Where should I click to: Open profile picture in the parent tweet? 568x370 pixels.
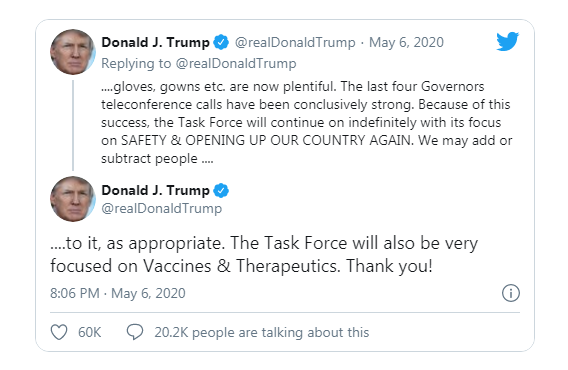click(73, 52)
